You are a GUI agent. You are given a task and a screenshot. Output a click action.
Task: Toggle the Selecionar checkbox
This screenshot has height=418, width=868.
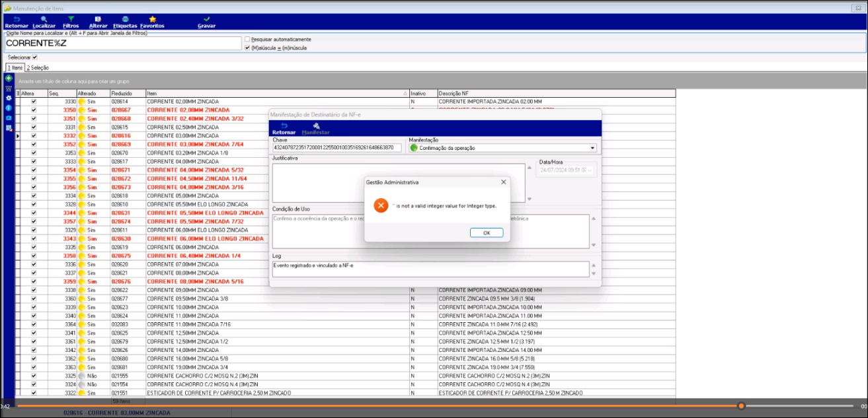(x=34, y=57)
